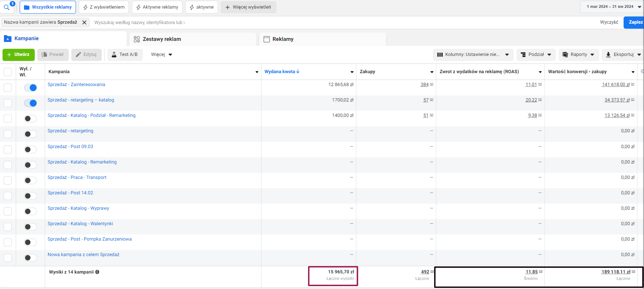Viewport: 644px width, 289px height.
Task: Click the attribution icon beside 384 purchases
Action: coord(432,84)
